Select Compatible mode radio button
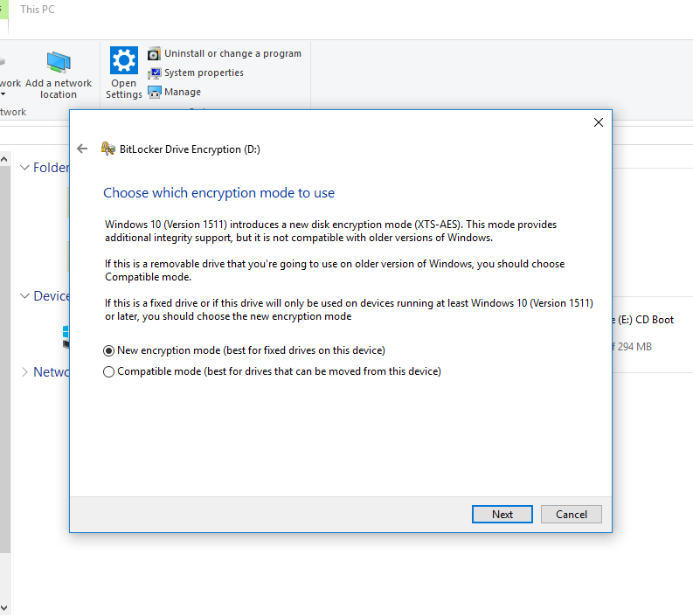The height and width of the screenshot is (616, 693). click(108, 371)
